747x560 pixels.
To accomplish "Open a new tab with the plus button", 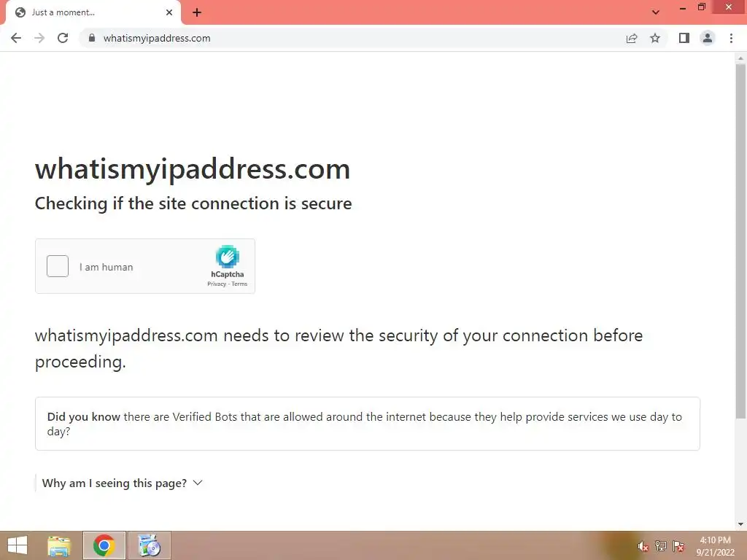I will coord(197,12).
